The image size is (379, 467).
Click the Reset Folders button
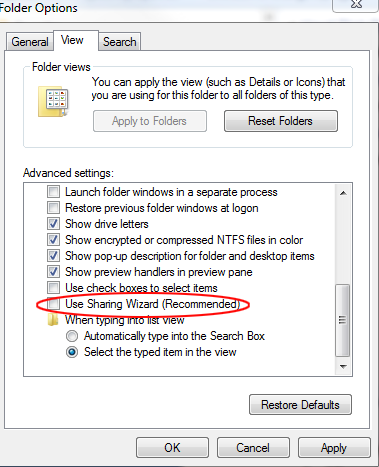281,121
